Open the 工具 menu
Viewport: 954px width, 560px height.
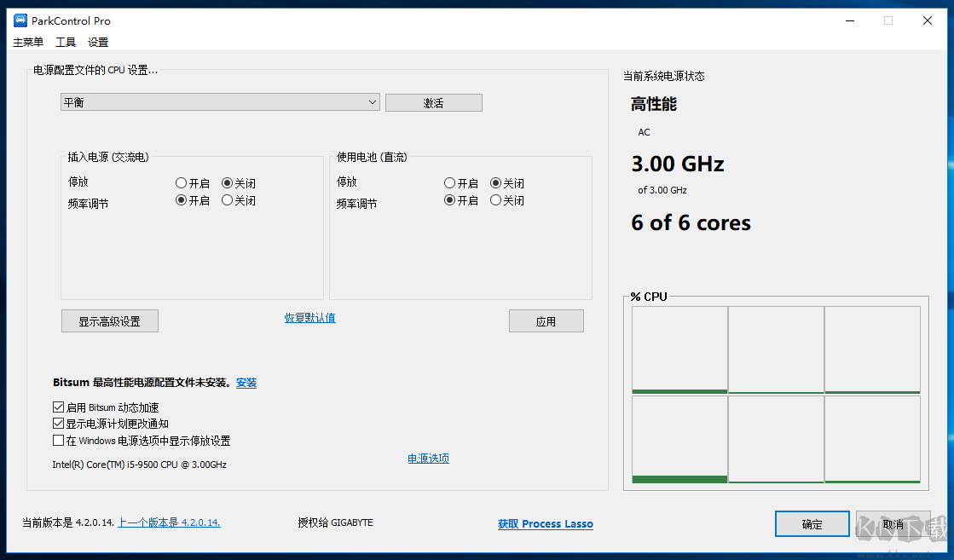click(66, 42)
